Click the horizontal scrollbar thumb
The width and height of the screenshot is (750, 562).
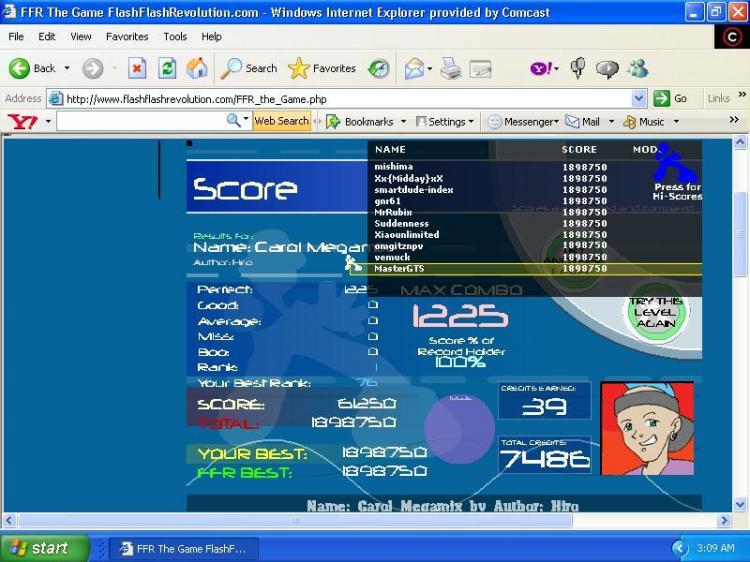pos(295,520)
